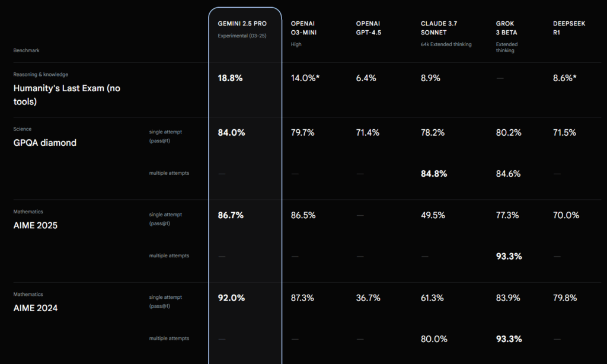Click the Humanity's Last Exam benchmark title

point(66,95)
